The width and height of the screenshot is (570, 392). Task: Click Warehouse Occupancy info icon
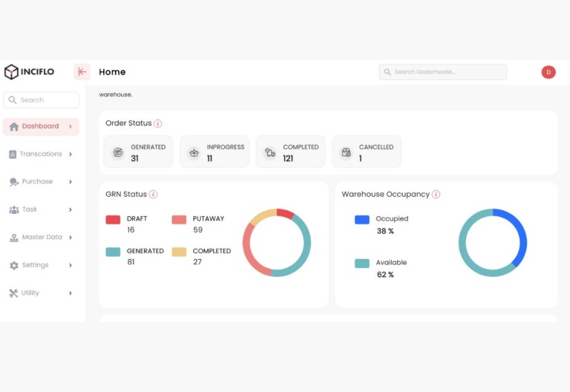pyautogui.click(x=436, y=195)
